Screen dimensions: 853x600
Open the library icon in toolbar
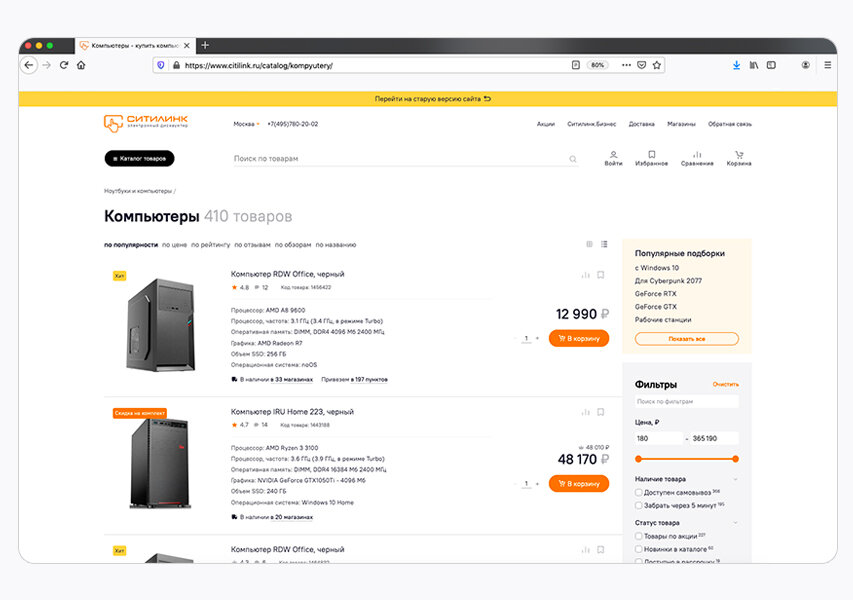coord(753,65)
